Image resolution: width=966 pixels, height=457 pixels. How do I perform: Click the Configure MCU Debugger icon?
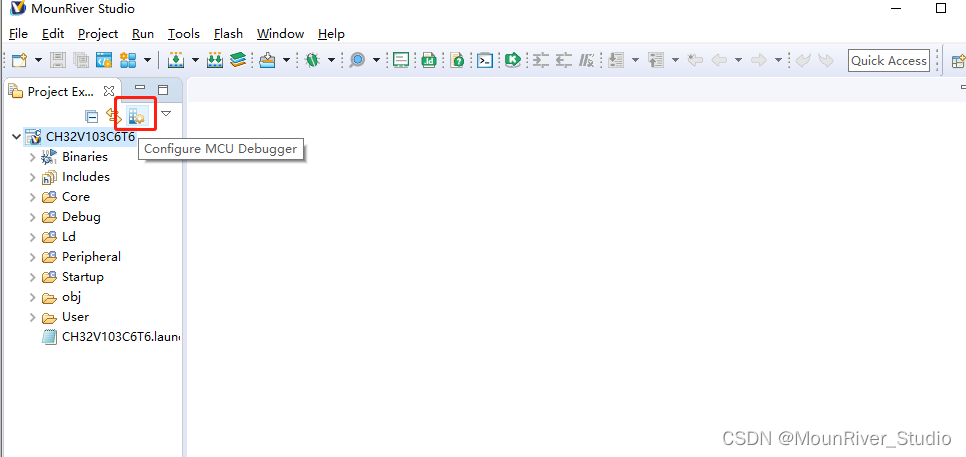136,115
